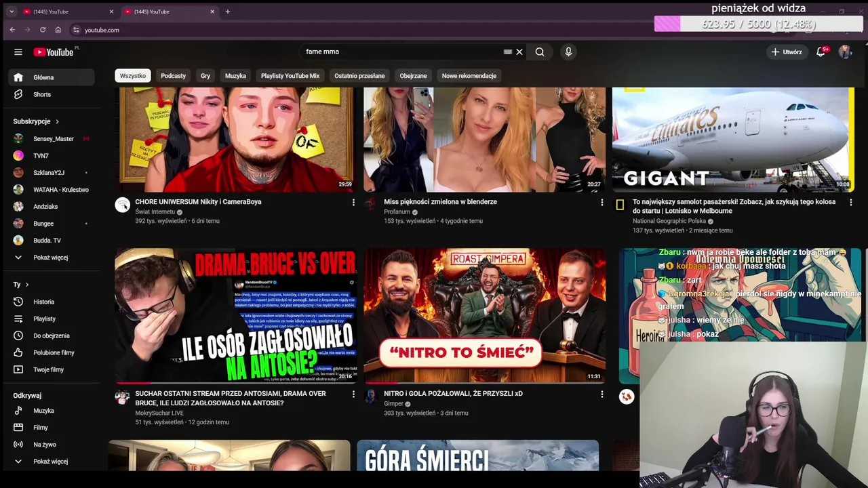868x488 pixels.
Task: Select Ostatnio przesłane filter chip
Action: click(x=359, y=76)
